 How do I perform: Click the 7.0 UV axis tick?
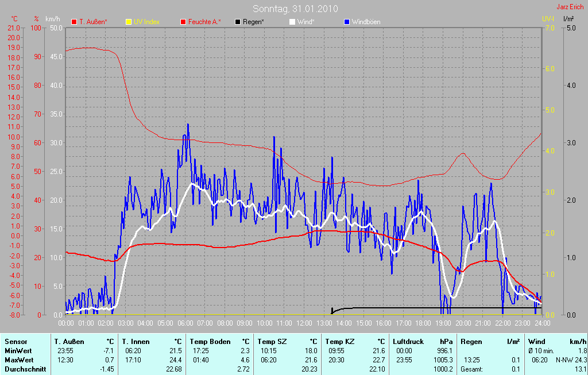click(x=550, y=28)
